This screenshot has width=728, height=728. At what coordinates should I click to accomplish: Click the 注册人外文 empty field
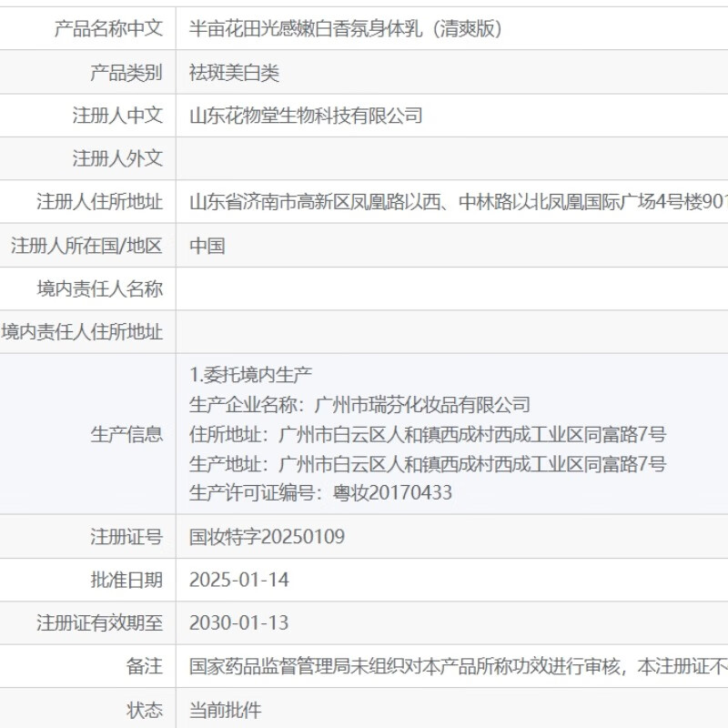(x=364, y=158)
